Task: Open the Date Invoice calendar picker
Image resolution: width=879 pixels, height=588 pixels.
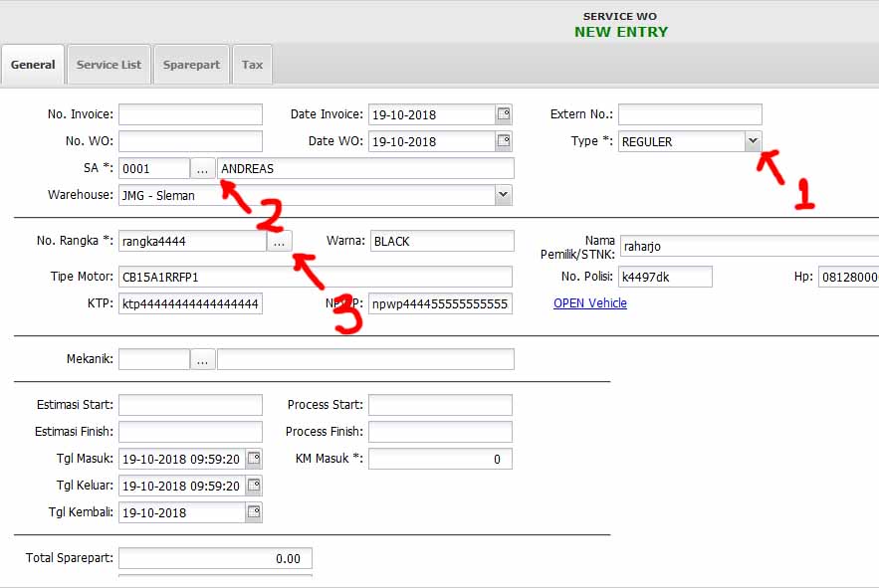Action: pos(504,114)
